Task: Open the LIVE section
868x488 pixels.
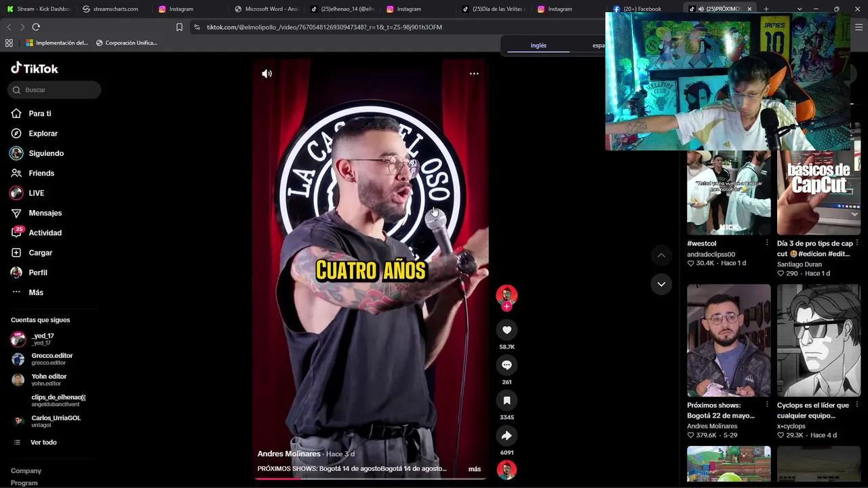Action: tap(36, 193)
